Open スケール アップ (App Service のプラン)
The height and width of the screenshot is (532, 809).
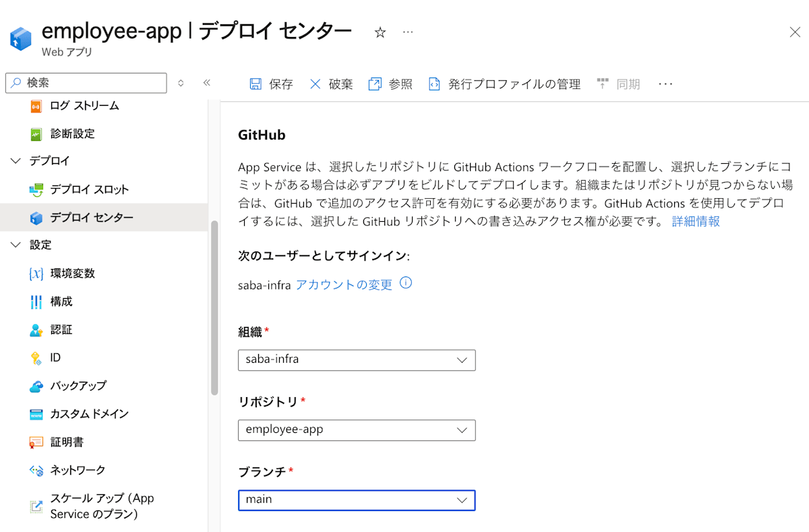(102, 506)
